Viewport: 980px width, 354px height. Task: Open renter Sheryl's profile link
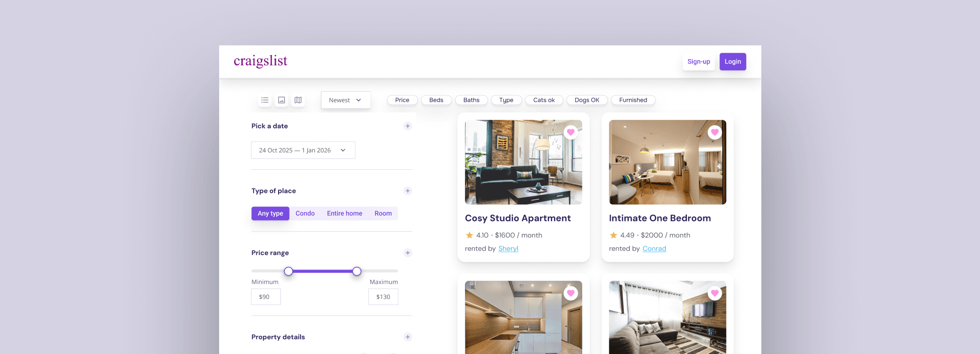(508, 249)
